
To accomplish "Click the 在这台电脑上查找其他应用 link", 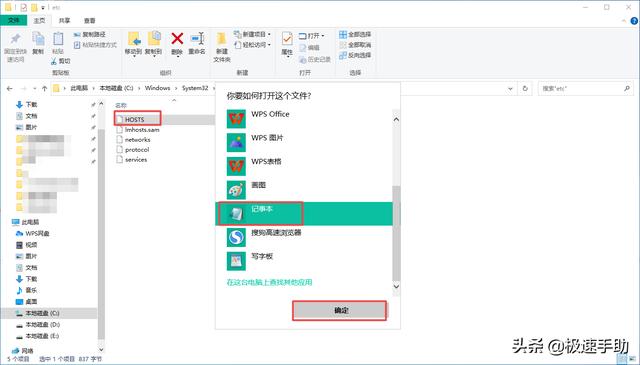I will click(x=269, y=282).
